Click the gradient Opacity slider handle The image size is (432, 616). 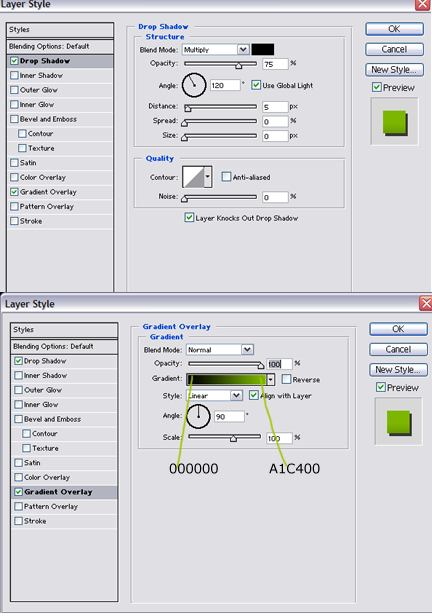pos(261,366)
